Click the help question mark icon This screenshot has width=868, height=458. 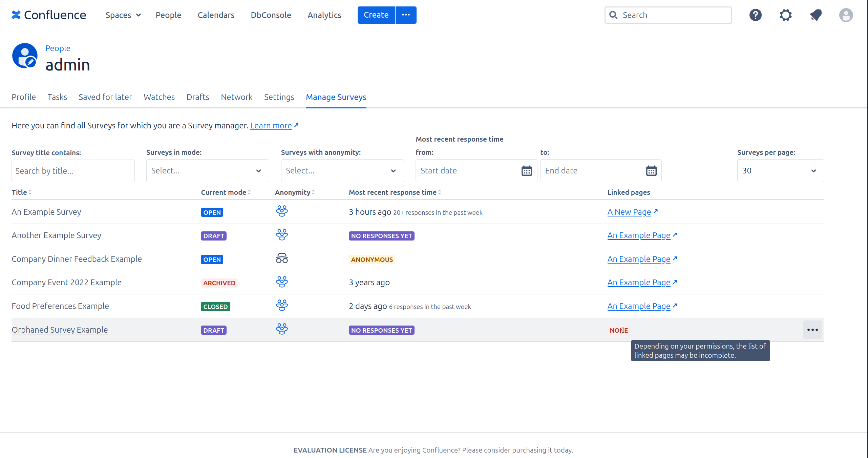[x=755, y=15]
